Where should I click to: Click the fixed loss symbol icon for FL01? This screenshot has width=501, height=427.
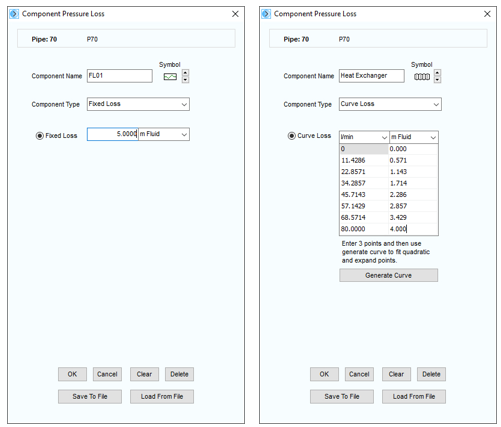pyautogui.click(x=170, y=77)
